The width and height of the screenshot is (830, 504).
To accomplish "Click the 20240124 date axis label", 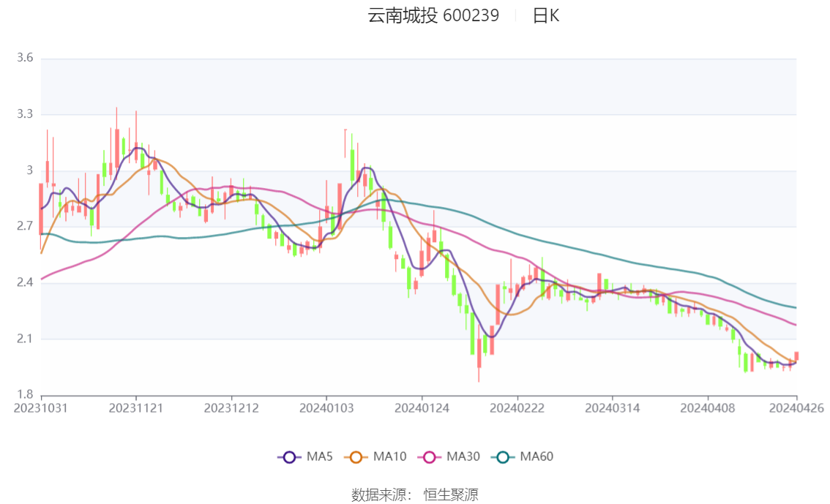I will click(422, 408).
